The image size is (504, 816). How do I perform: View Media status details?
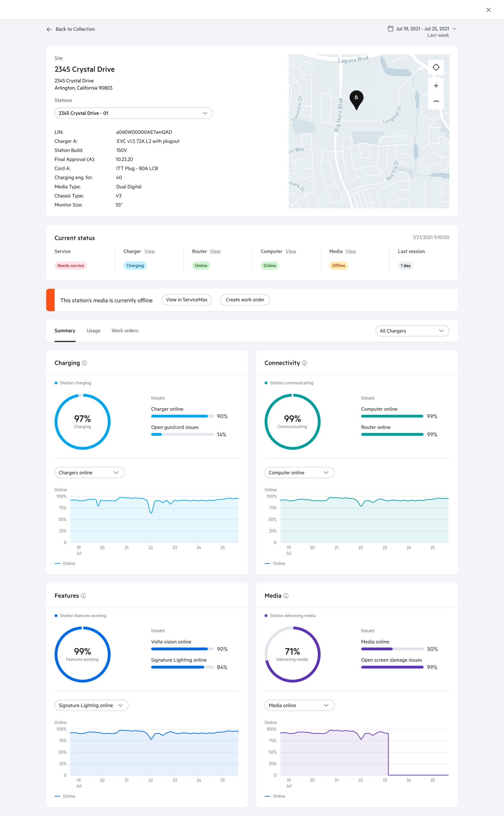pos(350,251)
